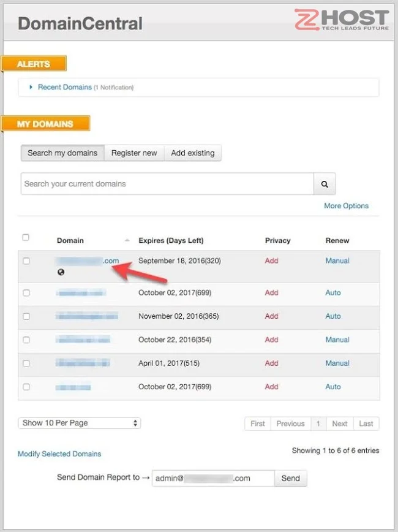Click the Search your current domains field
The width and height of the screenshot is (398, 532).
pos(167,184)
